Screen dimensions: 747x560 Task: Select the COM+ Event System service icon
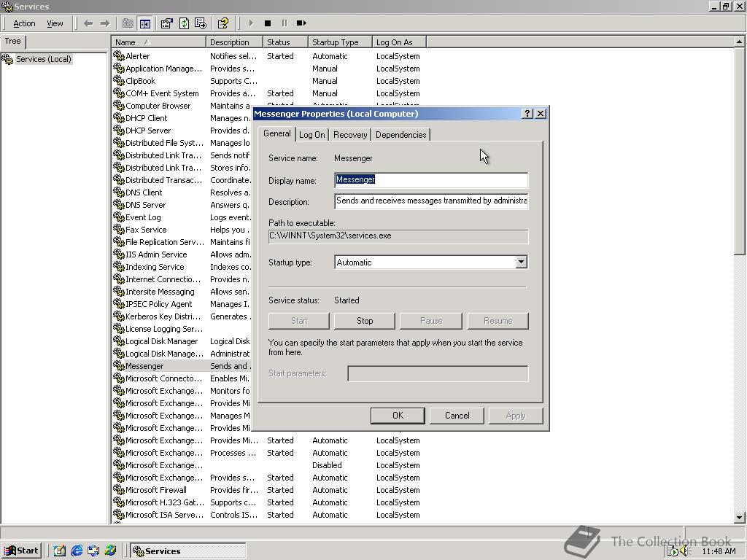click(118, 93)
